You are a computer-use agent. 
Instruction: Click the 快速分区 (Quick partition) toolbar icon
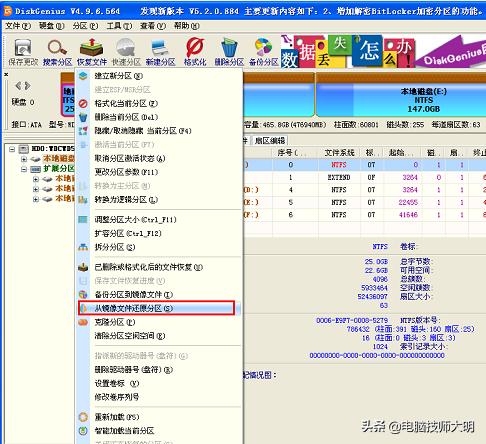(126, 52)
